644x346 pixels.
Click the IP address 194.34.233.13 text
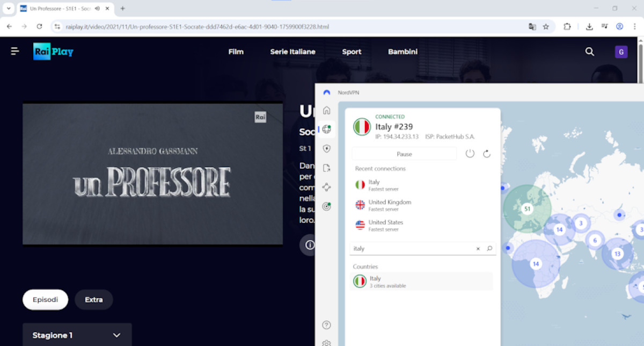pos(397,136)
